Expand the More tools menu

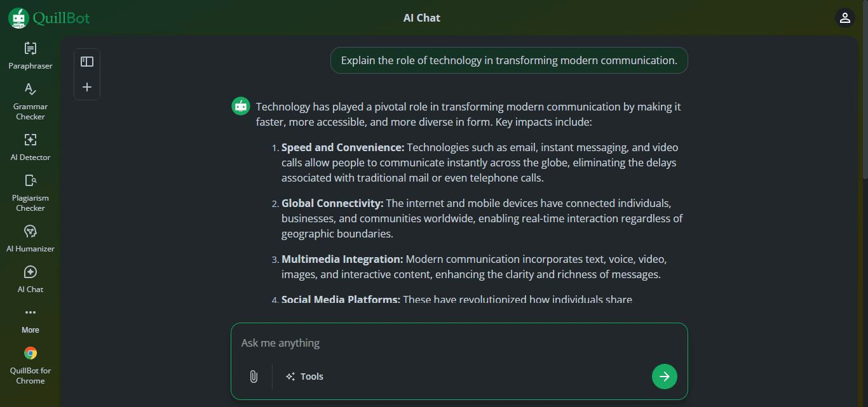pos(30,320)
